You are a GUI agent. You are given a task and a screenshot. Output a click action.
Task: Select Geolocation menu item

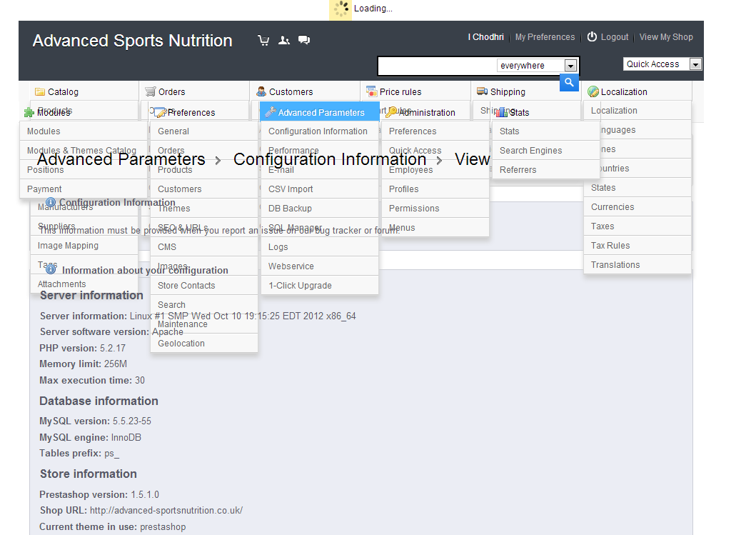pos(204,344)
